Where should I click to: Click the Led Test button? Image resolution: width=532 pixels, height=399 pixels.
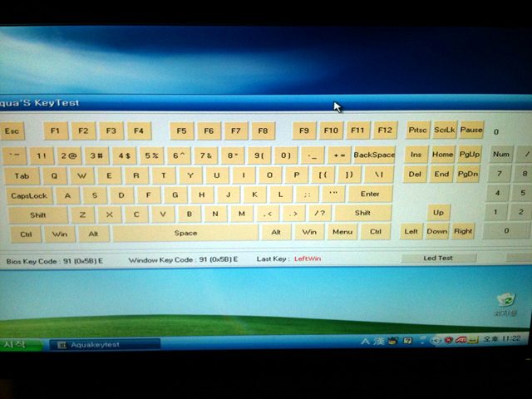point(438,259)
